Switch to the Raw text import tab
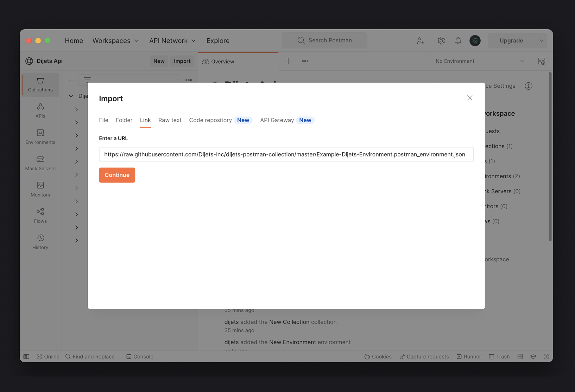575x392 pixels. click(x=170, y=120)
